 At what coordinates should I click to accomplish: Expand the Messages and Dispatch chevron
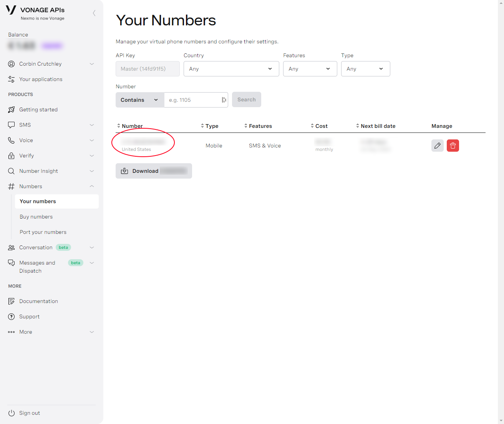[x=92, y=263]
